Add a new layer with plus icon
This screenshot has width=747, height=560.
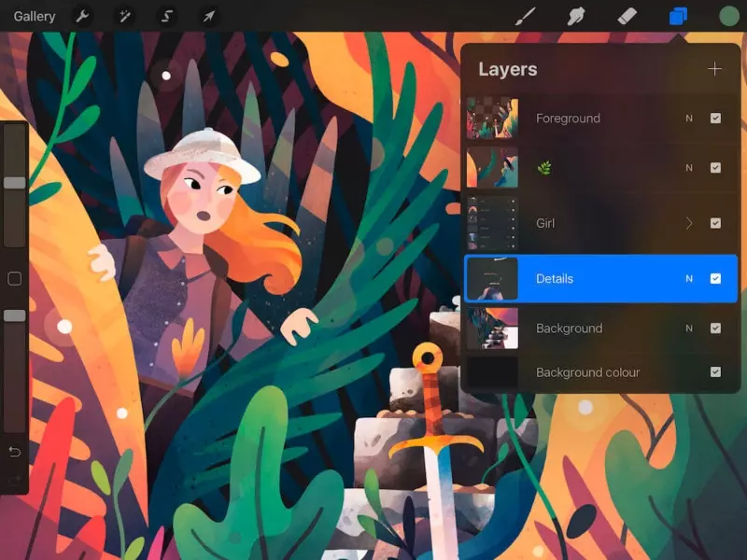click(714, 69)
